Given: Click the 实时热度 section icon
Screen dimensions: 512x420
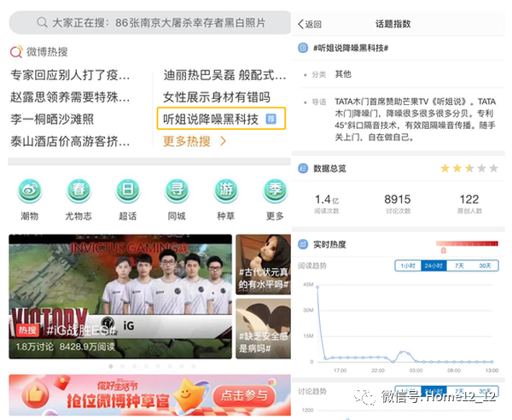Looking at the screenshot, I should [x=303, y=244].
